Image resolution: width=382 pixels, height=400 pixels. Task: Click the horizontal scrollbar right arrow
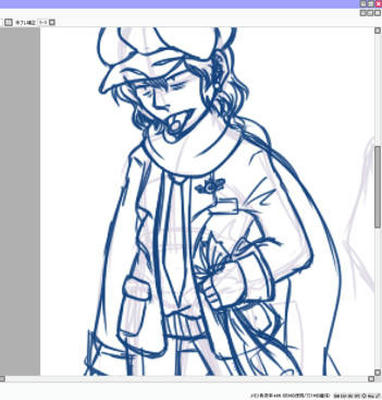click(371, 379)
